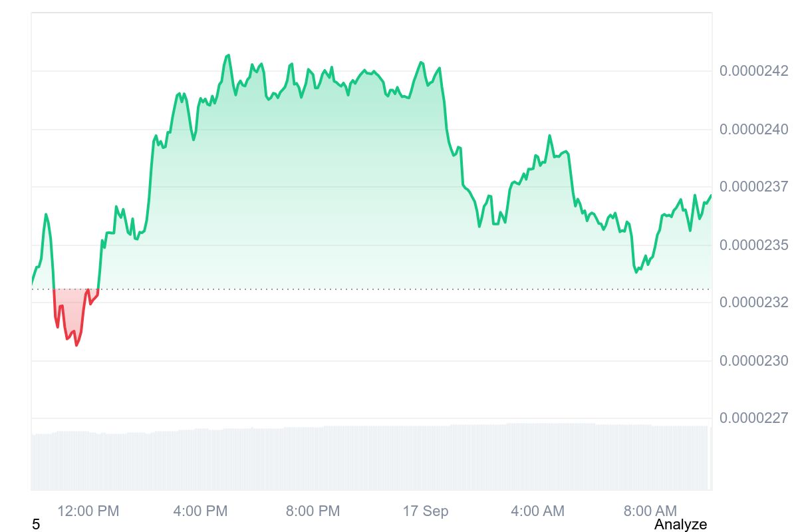This screenshot has height=532, width=798.
Task: Select the 0.0000232 price level label
Action: [753, 303]
